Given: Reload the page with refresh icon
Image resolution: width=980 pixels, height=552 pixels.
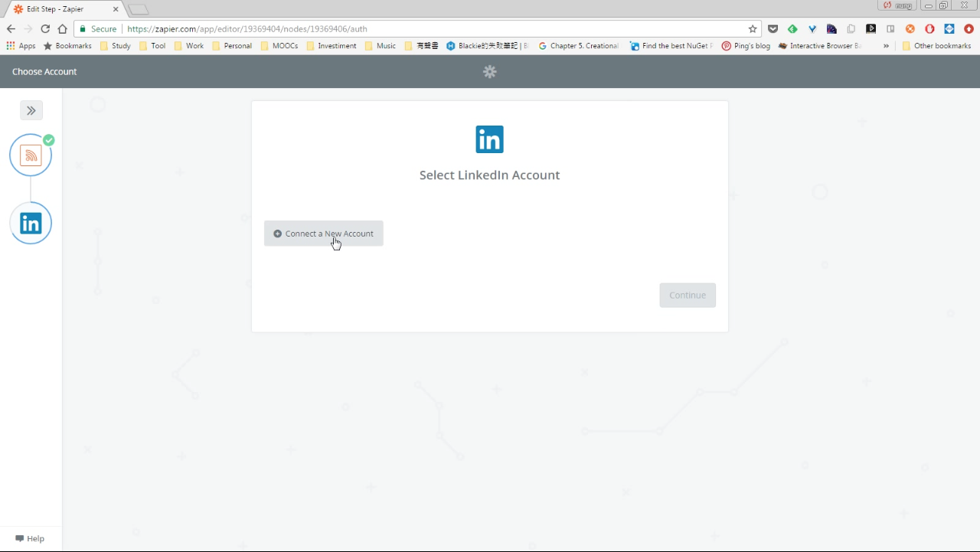Looking at the screenshot, I should click(x=45, y=29).
